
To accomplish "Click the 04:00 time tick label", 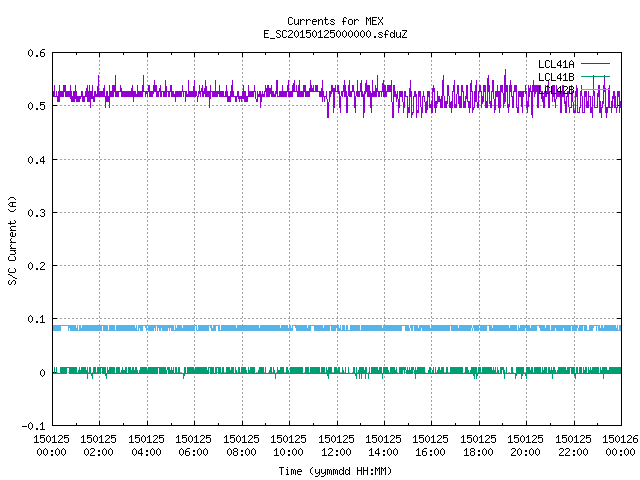I will [146, 452].
